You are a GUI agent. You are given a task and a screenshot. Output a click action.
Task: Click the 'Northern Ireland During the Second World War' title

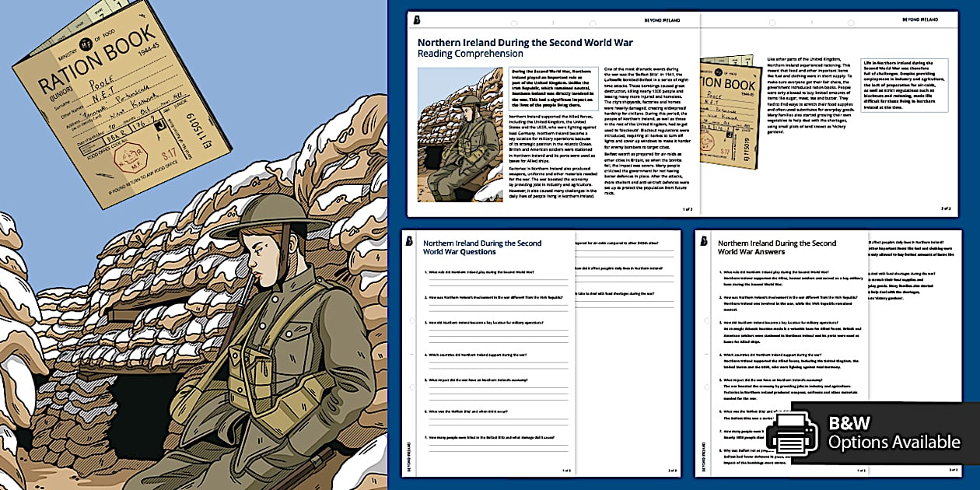pyautogui.click(x=525, y=43)
